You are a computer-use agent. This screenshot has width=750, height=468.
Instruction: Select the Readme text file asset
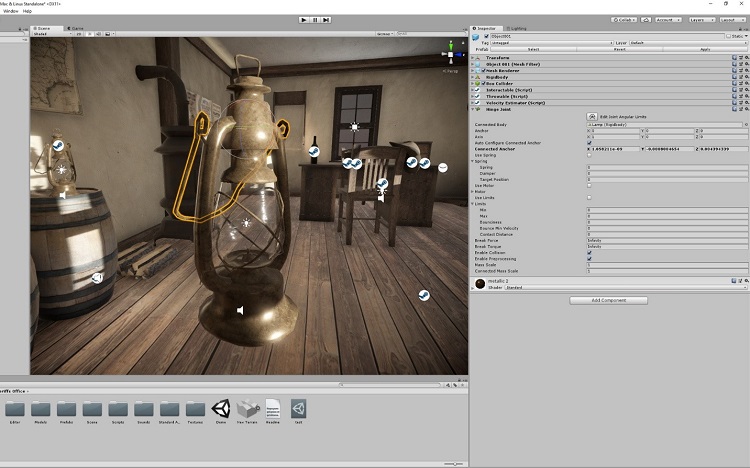[x=273, y=409]
